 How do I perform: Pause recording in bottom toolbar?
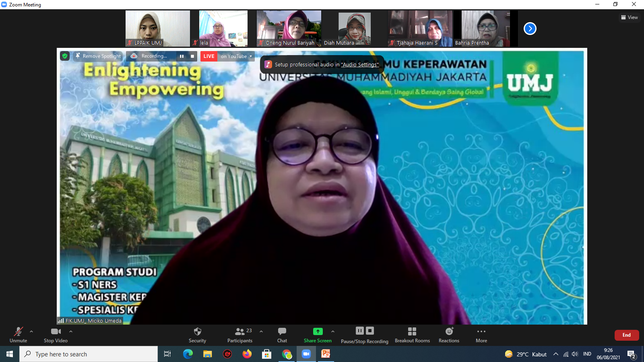[360, 331]
